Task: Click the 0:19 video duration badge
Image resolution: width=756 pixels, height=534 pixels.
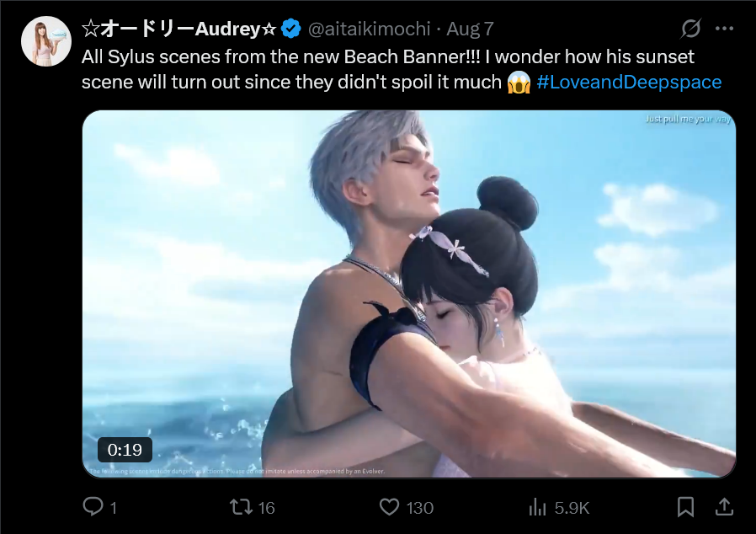Action: click(125, 450)
